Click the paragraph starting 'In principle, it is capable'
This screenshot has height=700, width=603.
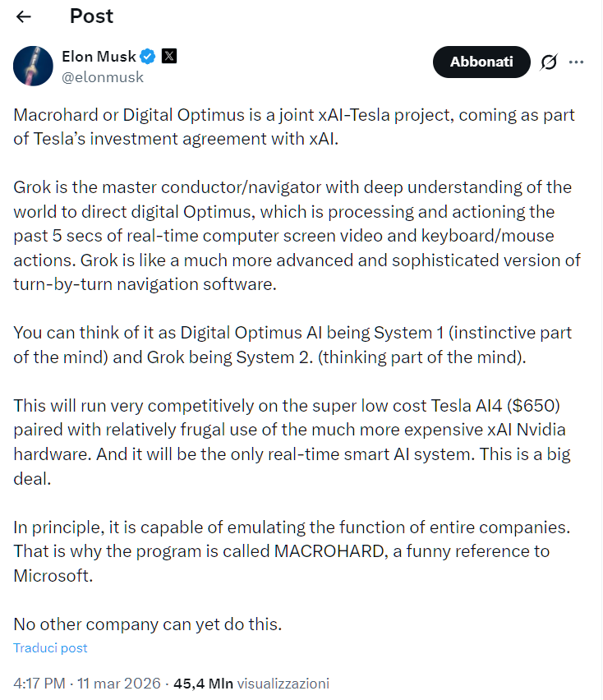tap(291, 550)
